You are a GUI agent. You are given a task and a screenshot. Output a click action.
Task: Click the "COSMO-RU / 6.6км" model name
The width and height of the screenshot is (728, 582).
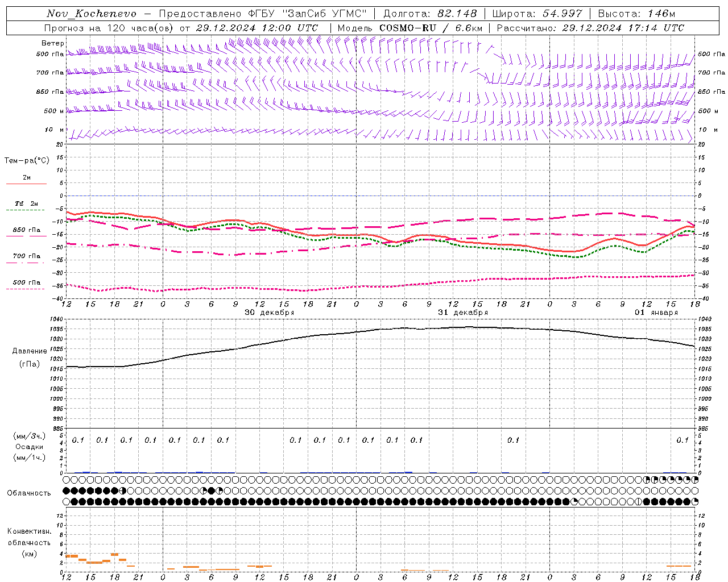(431, 28)
